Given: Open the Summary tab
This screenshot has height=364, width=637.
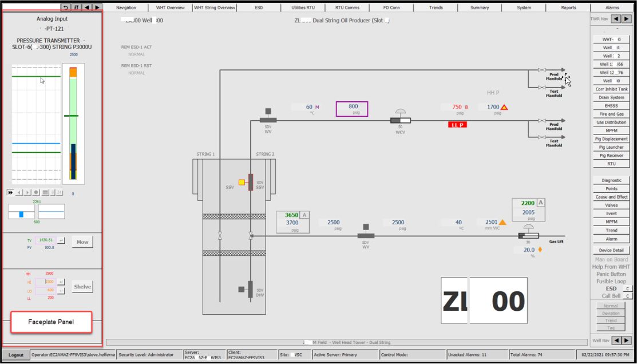Looking at the screenshot, I should 480,7.
